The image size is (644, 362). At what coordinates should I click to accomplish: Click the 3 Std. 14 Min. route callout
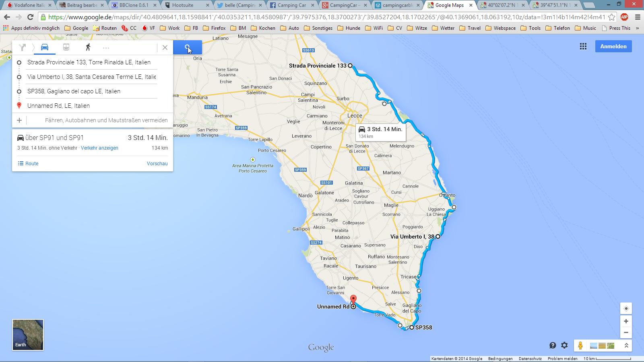tap(380, 132)
